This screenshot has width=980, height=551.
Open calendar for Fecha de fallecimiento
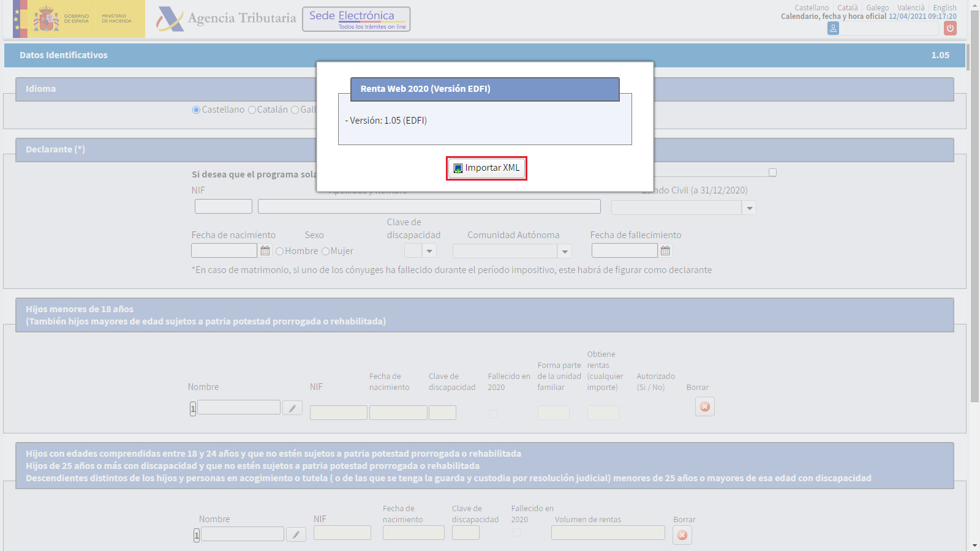[x=666, y=250]
